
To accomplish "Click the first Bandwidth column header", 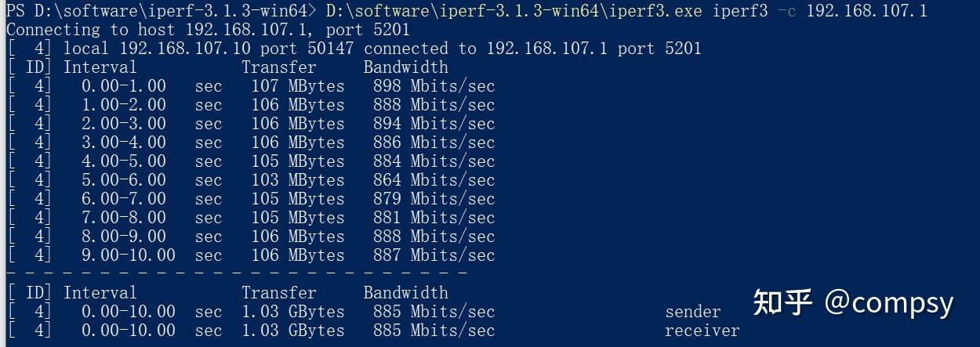I will (x=405, y=67).
